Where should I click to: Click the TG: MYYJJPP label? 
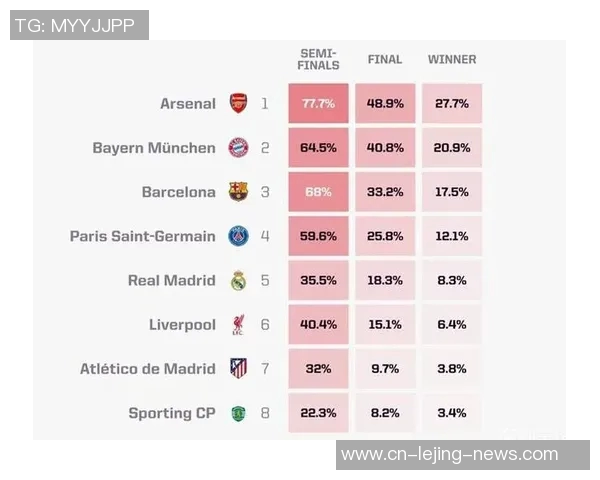click(x=79, y=25)
